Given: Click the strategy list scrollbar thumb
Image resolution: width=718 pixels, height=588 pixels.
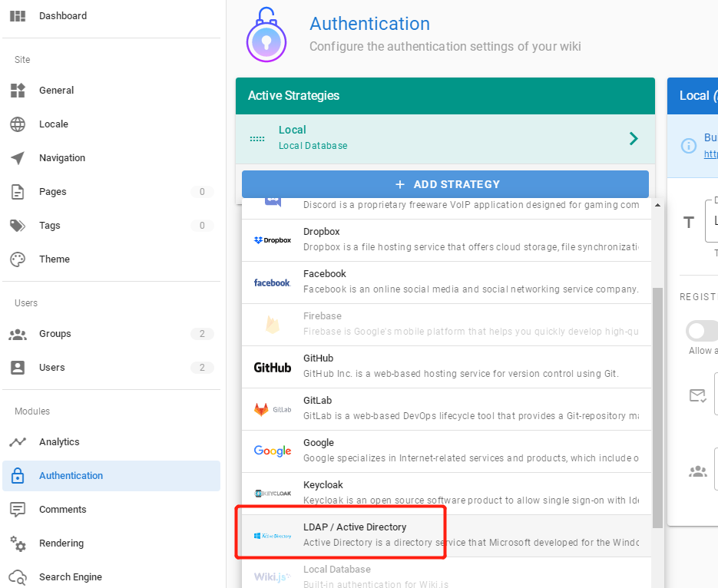Looking at the screenshot, I should (657, 408).
